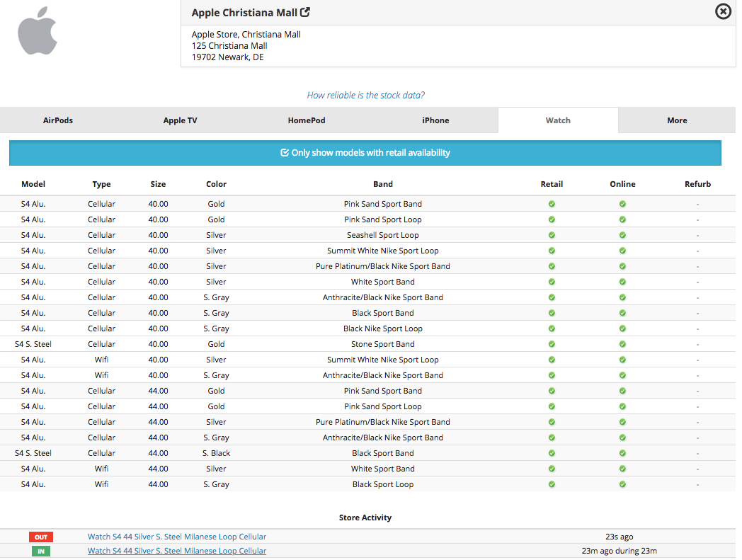Select the 'S. Black' color cell

pos(216,454)
